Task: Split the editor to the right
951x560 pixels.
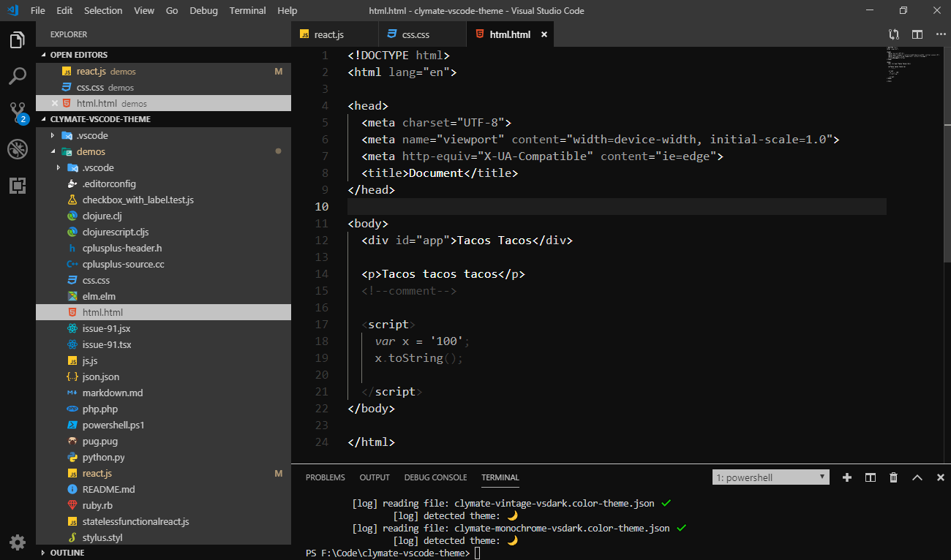Action: point(917,34)
